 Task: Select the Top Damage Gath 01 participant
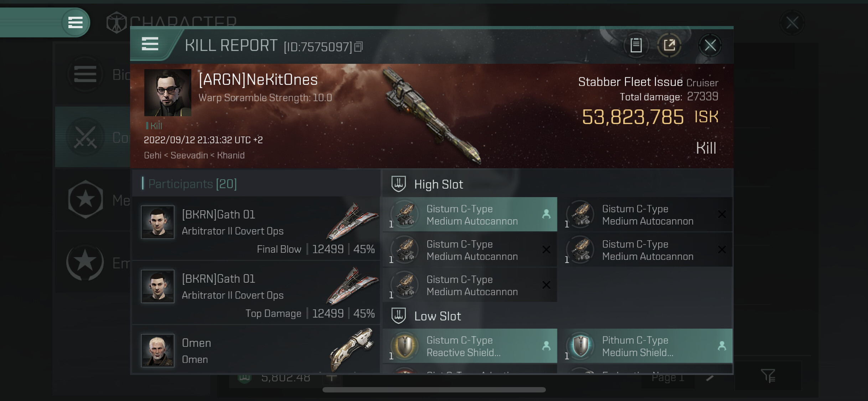tap(256, 293)
